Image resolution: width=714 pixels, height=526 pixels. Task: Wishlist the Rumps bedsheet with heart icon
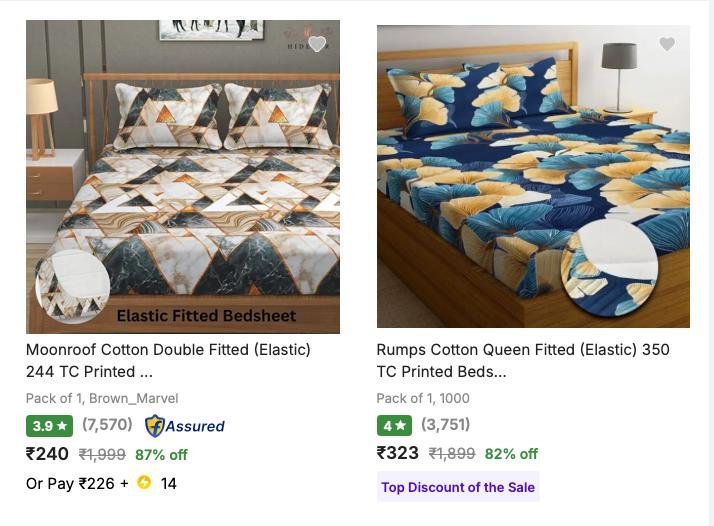667,44
